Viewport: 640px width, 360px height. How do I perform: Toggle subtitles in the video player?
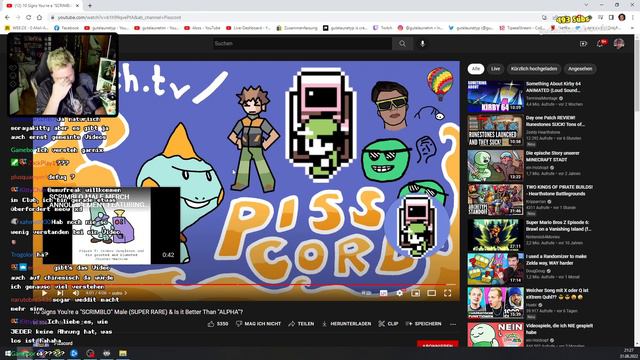383,293
